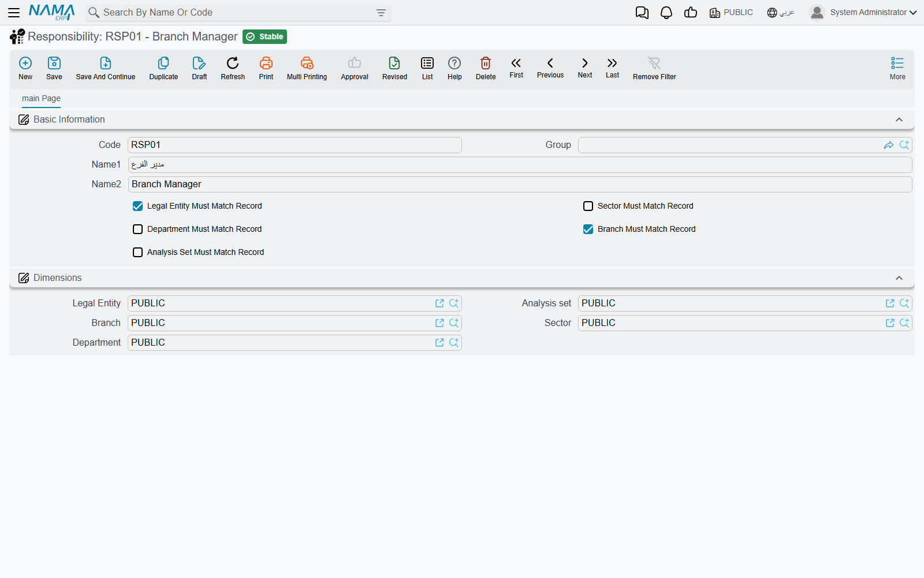Click the Save And Continue icon
The image size is (924, 578).
point(106,68)
